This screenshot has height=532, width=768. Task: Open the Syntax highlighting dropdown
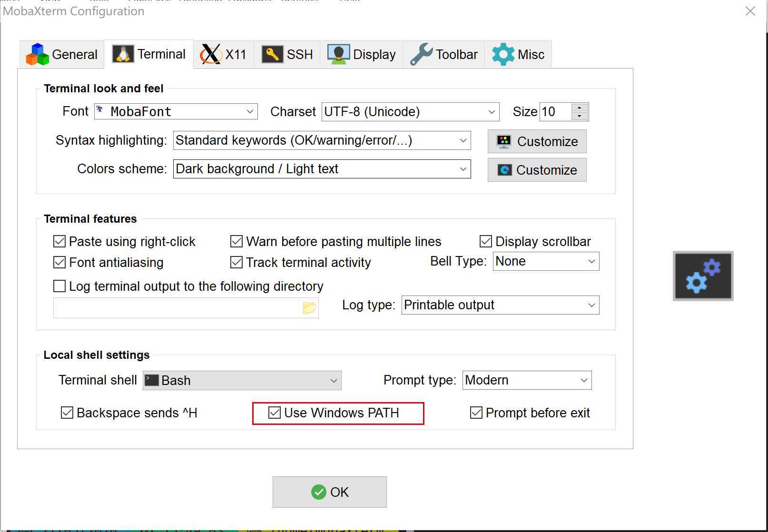(322, 140)
